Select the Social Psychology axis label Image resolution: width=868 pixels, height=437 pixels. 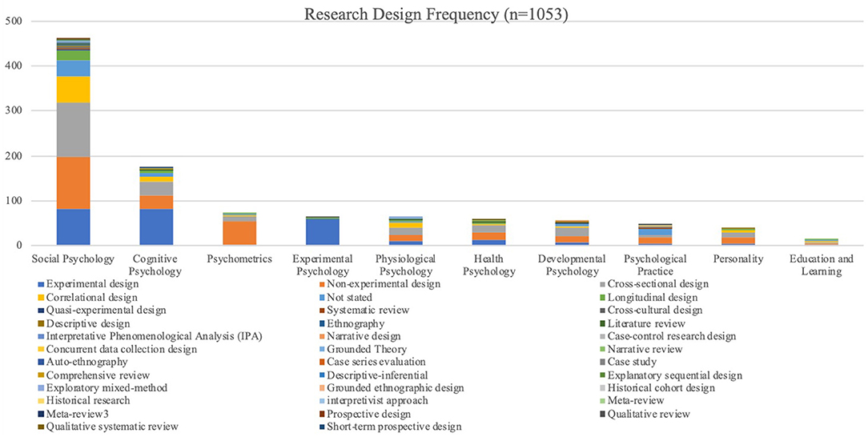73,259
